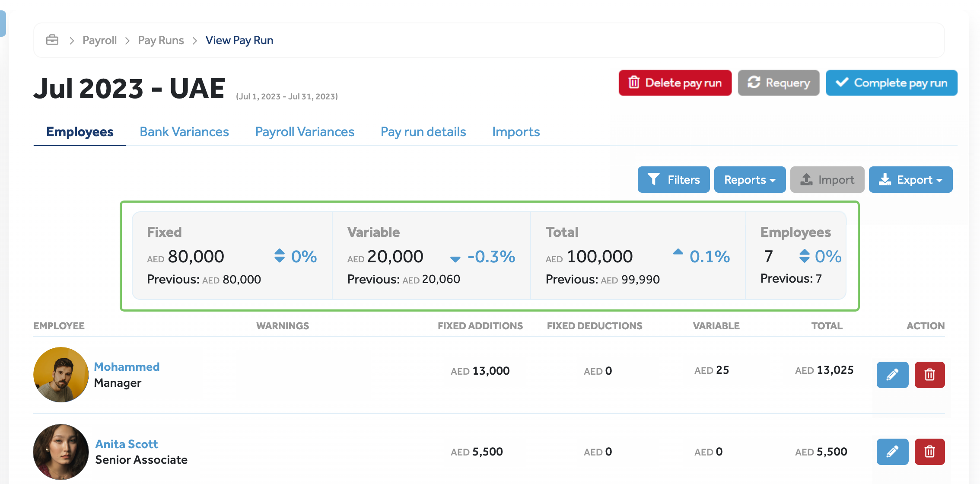Click the grey Import upload button

(x=827, y=179)
